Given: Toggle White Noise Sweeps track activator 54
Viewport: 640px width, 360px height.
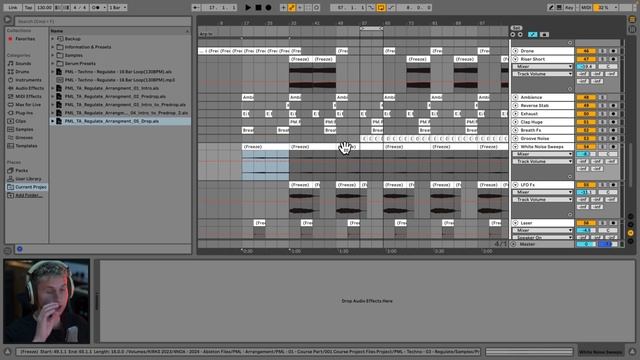Looking at the screenshot, I should [x=586, y=147].
